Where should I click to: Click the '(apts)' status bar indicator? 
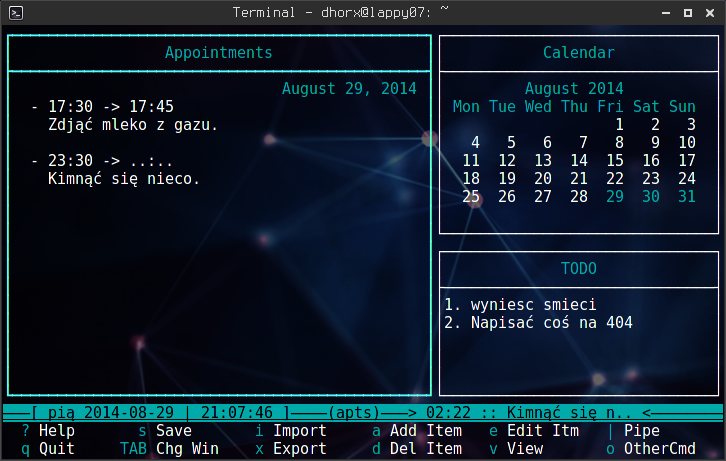(354, 412)
